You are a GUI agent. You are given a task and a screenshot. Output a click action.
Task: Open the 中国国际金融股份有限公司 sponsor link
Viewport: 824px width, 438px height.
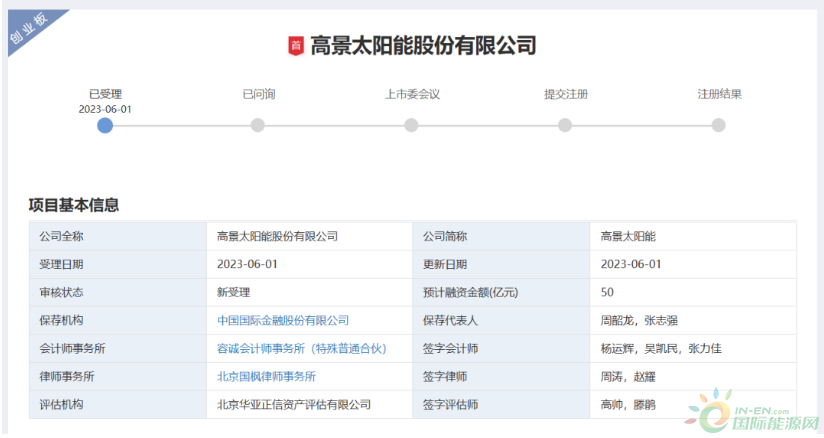283,320
